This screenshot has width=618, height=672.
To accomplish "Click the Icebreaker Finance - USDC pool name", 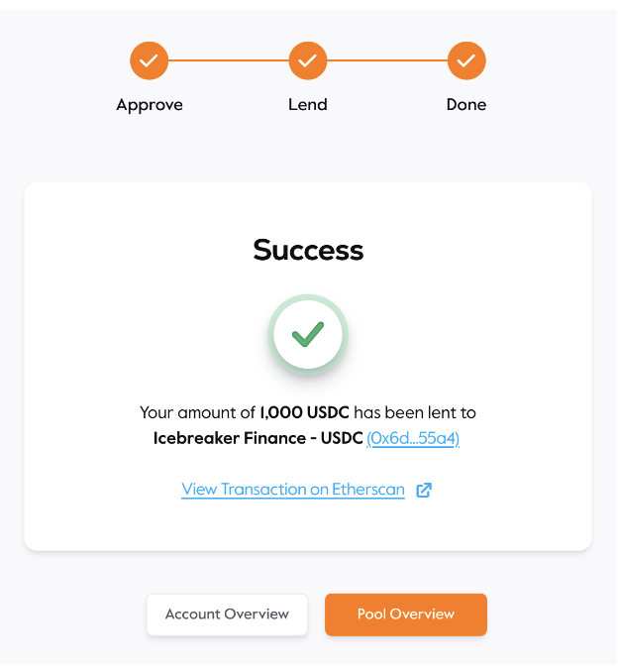I will click(x=258, y=438).
